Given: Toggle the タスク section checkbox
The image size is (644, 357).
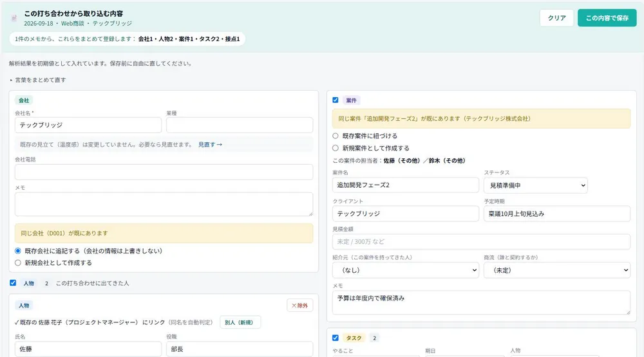Looking at the screenshot, I should pos(336,338).
